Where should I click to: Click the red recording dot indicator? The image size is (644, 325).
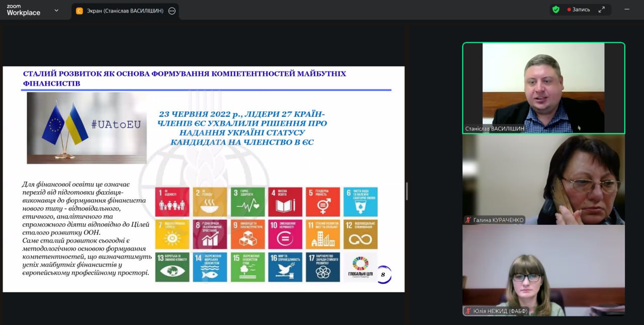pyautogui.click(x=569, y=10)
